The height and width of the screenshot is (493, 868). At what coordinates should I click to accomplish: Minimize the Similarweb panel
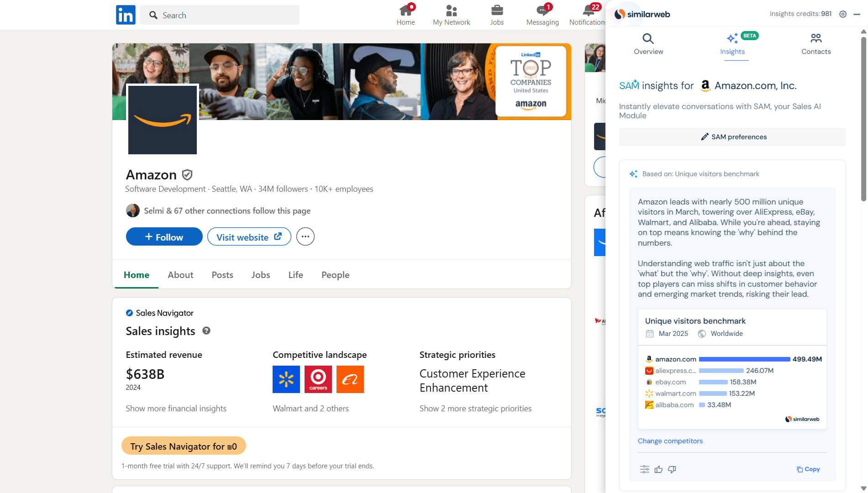(x=856, y=14)
